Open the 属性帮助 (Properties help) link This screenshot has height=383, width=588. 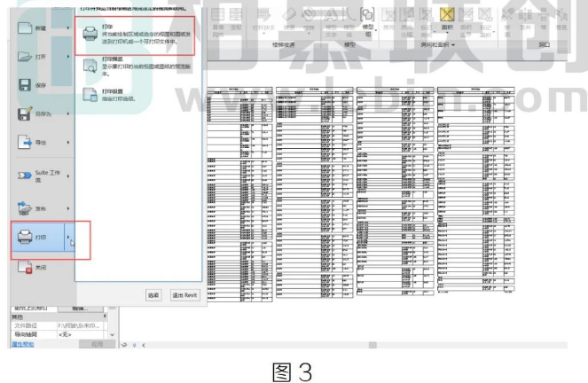coord(22,344)
